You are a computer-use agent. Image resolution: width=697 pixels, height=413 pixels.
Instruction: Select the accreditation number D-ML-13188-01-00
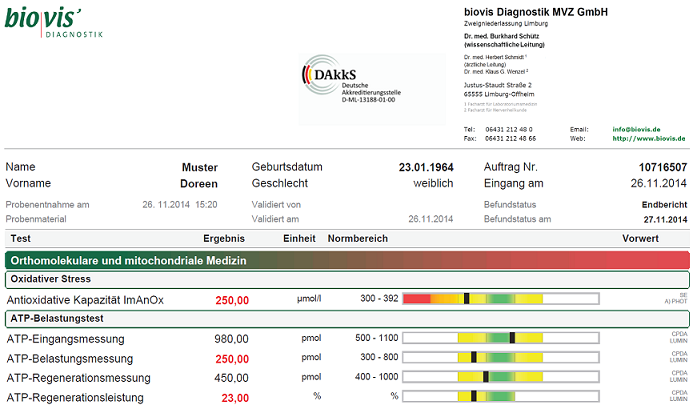coord(368,100)
